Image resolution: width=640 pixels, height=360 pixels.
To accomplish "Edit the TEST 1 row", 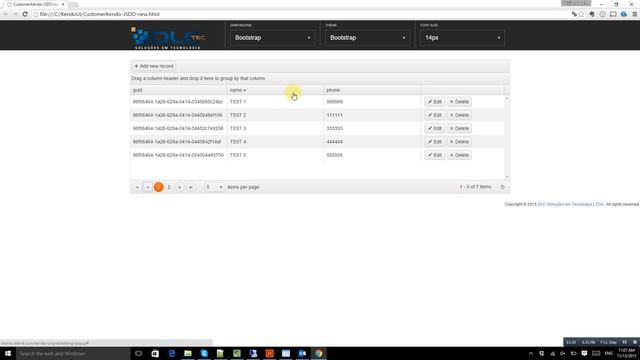I will (434, 102).
